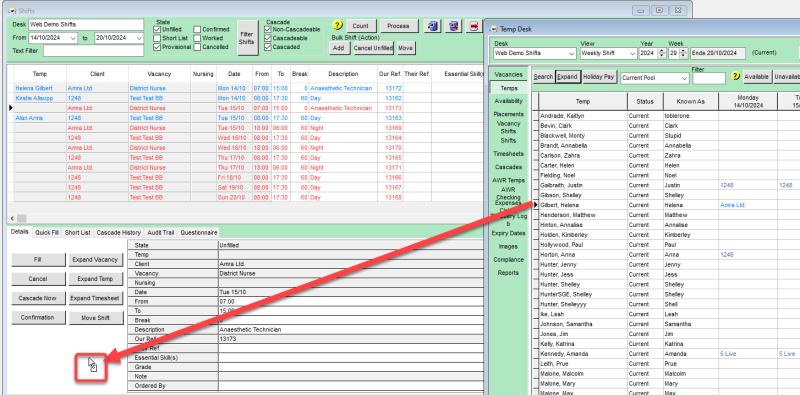Image resolution: width=800 pixels, height=395 pixels.
Task: Click the red arrow document icon in Shifts toolbar
Action: [474, 26]
